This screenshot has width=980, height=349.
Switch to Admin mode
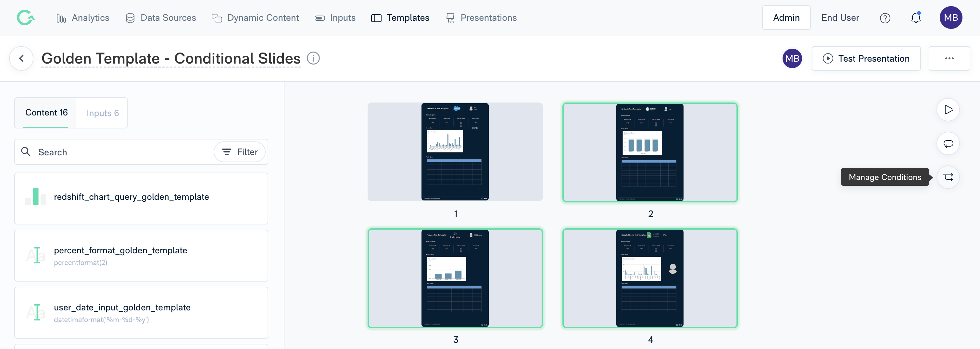[786, 18]
